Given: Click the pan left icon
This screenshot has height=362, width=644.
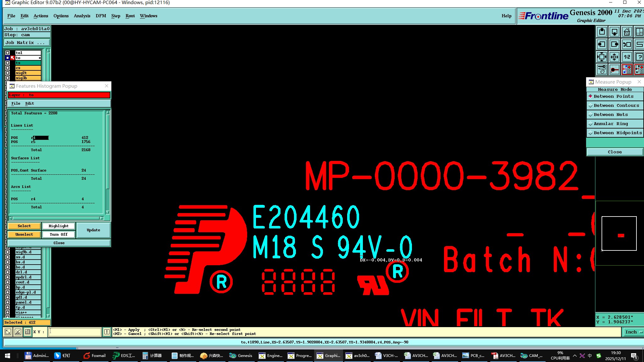Looking at the screenshot, I should (602, 44).
